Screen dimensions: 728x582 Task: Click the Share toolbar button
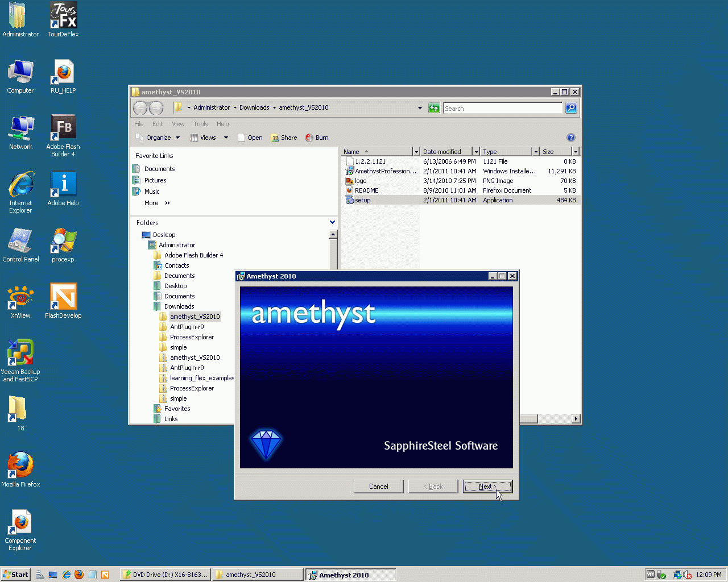[284, 138]
